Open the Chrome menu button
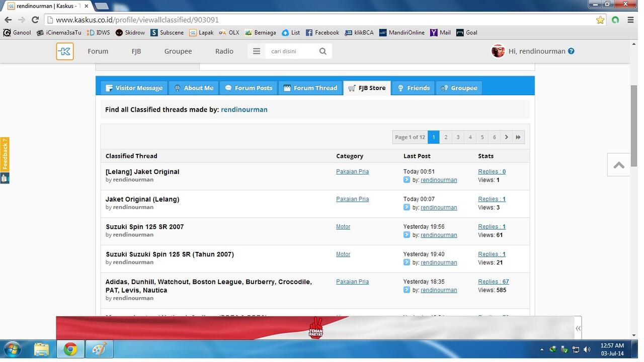 point(630,20)
